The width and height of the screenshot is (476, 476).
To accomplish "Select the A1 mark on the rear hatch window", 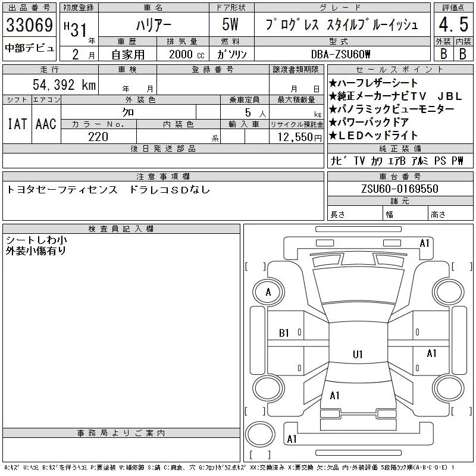I will 334,395.
